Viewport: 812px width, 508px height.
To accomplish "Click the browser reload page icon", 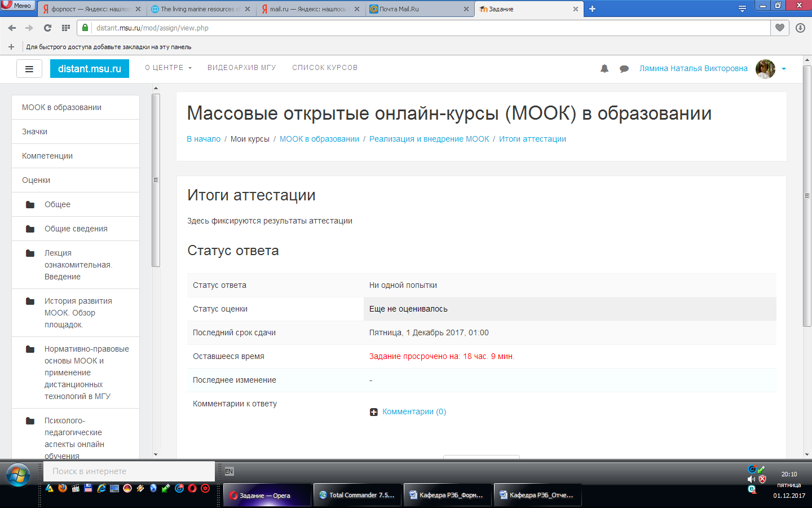I will (x=47, y=28).
